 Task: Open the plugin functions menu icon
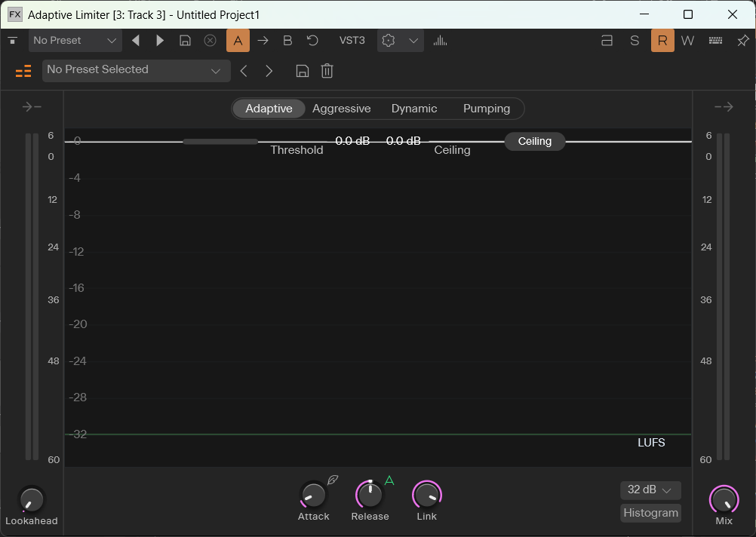coord(13,41)
